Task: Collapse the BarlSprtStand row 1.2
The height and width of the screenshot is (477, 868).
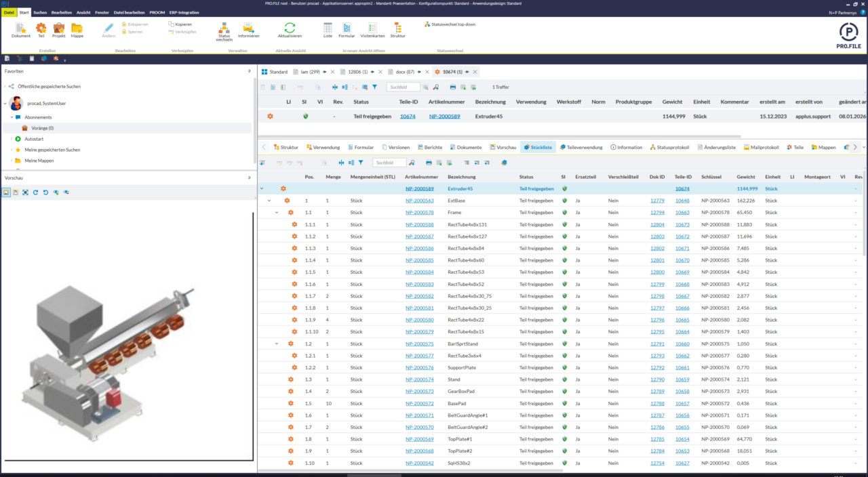Action: click(277, 344)
